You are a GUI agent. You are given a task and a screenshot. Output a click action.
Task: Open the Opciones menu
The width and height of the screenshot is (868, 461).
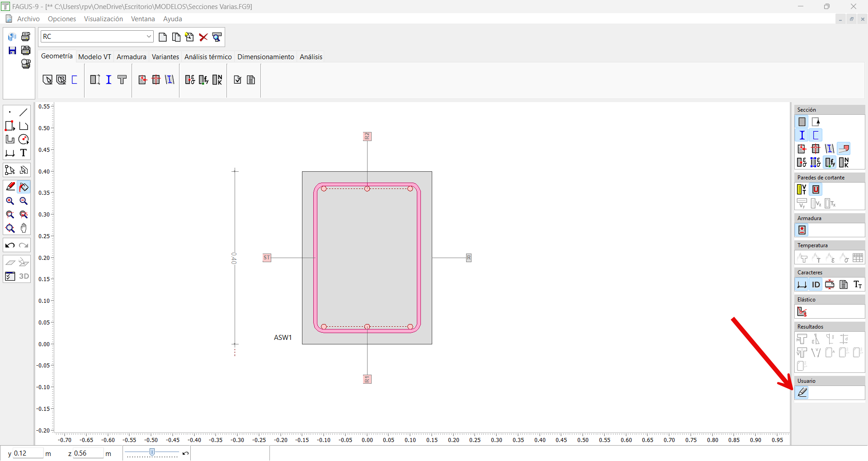tap(62, 19)
